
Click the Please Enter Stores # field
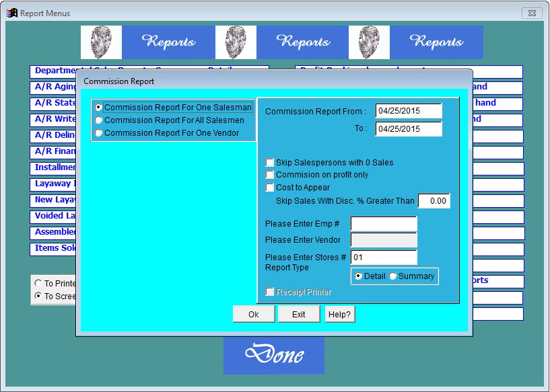(384, 258)
